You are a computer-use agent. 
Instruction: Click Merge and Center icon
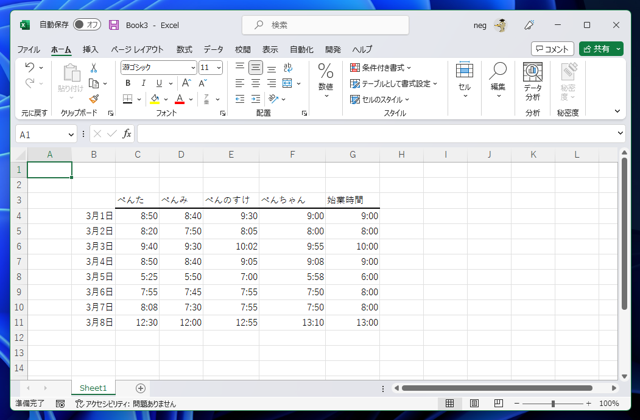(287, 83)
